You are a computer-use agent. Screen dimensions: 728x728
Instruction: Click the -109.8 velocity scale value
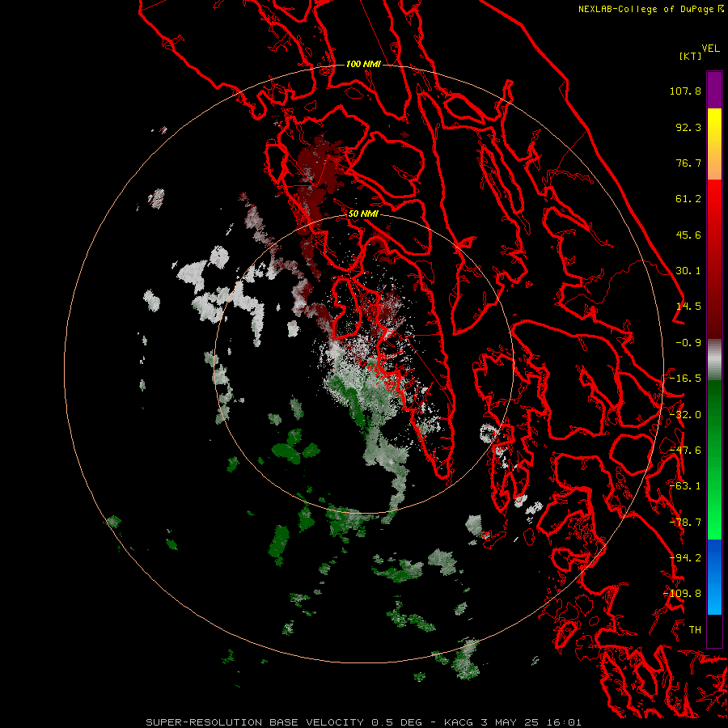[x=683, y=594]
